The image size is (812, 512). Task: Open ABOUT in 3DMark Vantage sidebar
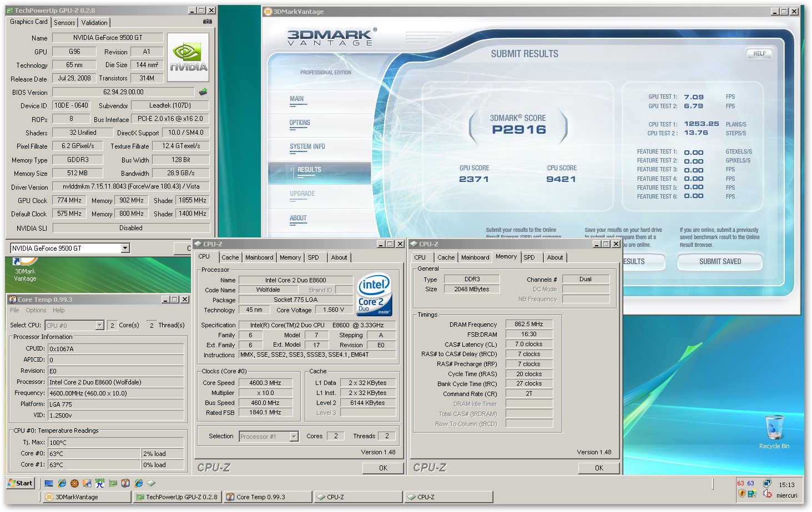pyautogui.click(x=298, y=218)
